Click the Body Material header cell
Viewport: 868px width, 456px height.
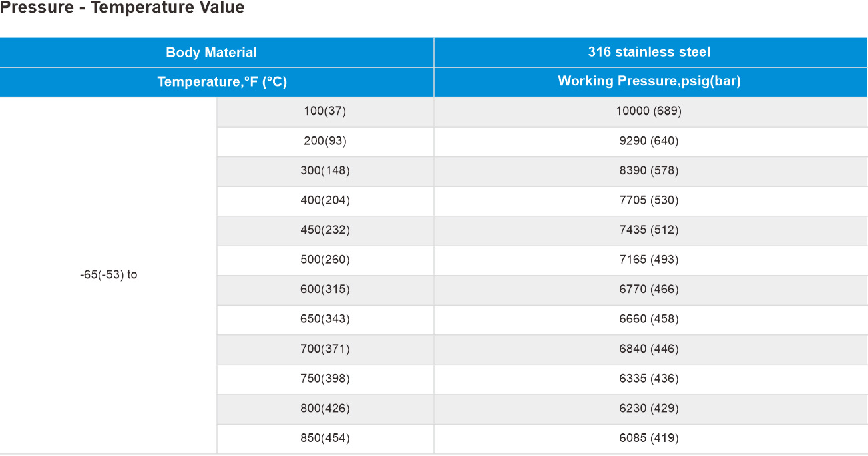216,53
